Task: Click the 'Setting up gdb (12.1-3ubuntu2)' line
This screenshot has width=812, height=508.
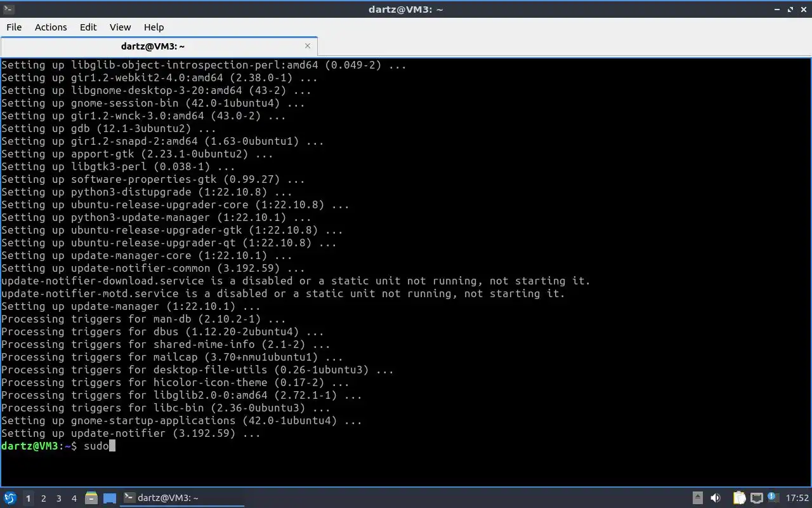Action: point(108,128)
